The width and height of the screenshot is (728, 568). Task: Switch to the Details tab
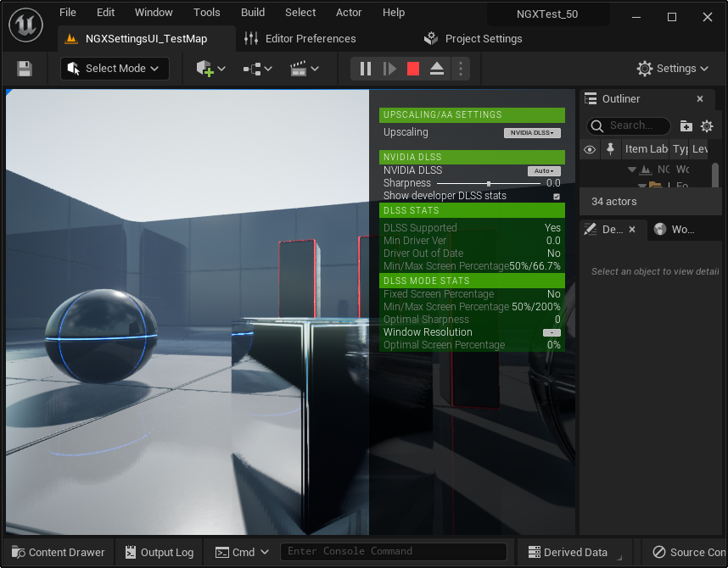[x=612, y=229]
